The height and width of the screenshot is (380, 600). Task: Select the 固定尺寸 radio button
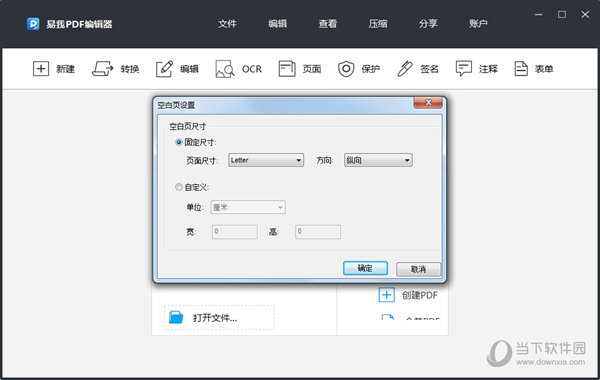pyautogui.click(x=179, y=142)
